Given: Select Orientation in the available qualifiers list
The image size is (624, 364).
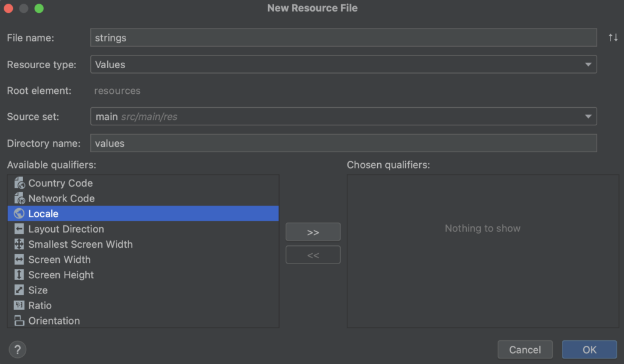Looking at the screenshot, I should pyautogui.click(x=54, y=321).
